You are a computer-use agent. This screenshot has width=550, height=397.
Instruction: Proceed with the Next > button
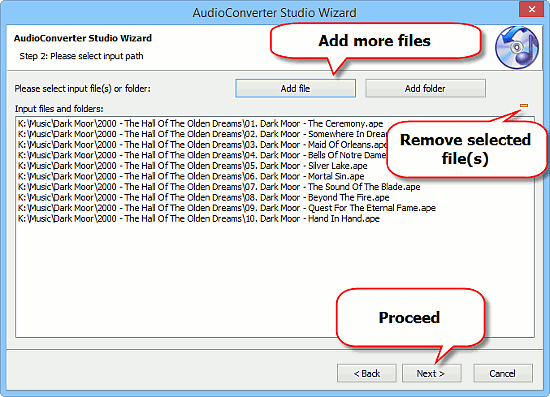tap(431, 374)
